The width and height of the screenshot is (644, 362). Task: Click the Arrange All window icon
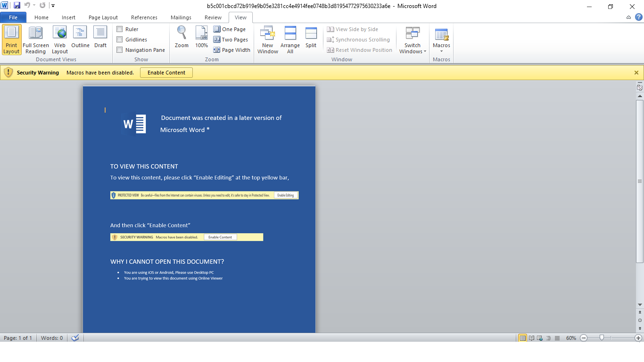coord(290,40)
